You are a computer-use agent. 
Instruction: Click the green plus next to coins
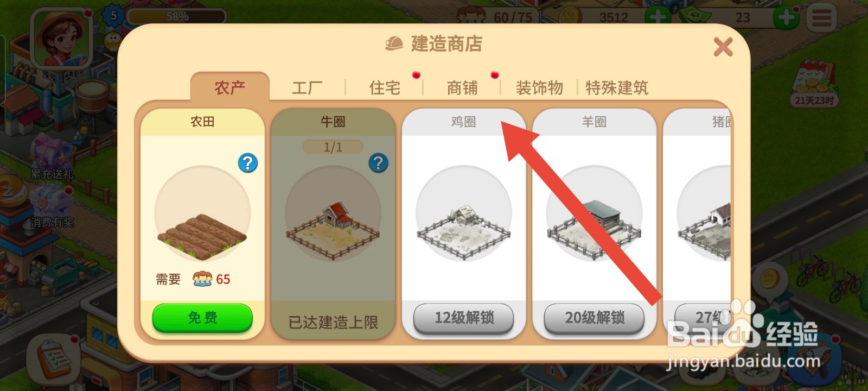coord(657,17)
